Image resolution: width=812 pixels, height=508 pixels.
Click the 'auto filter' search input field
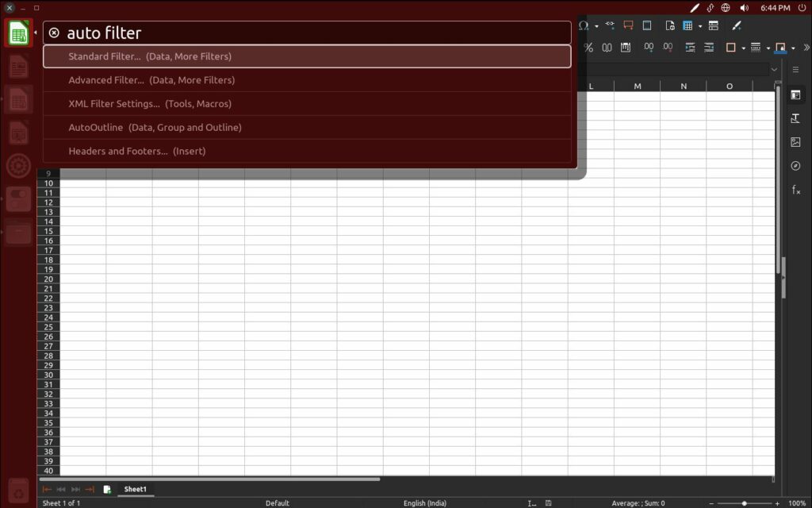(x=307, y=33)
